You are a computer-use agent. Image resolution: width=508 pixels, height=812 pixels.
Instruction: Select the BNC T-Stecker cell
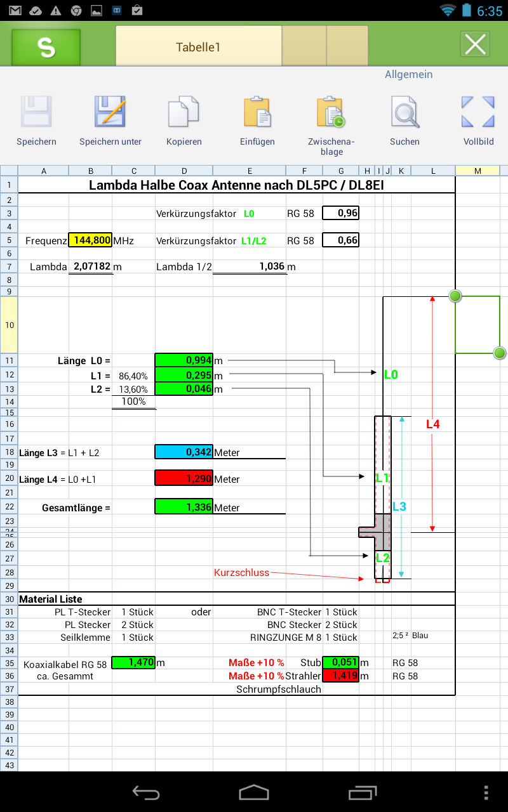[289, 612]
